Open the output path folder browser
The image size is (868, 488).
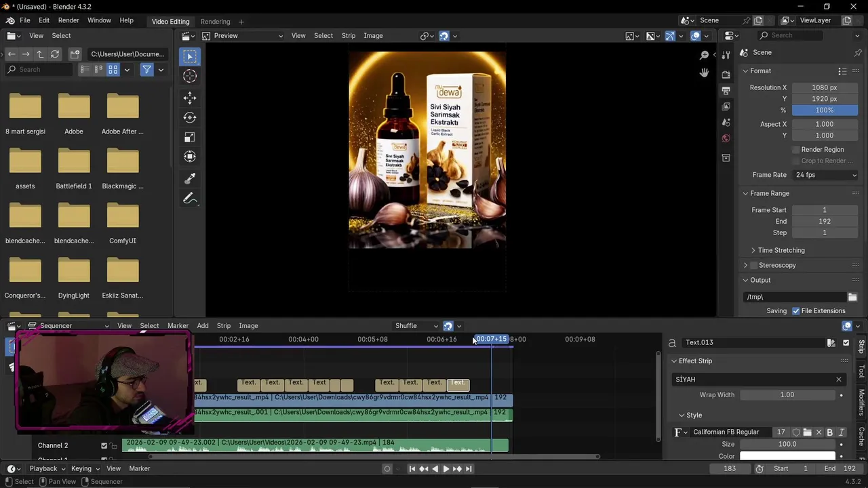[x=852, y=297]
